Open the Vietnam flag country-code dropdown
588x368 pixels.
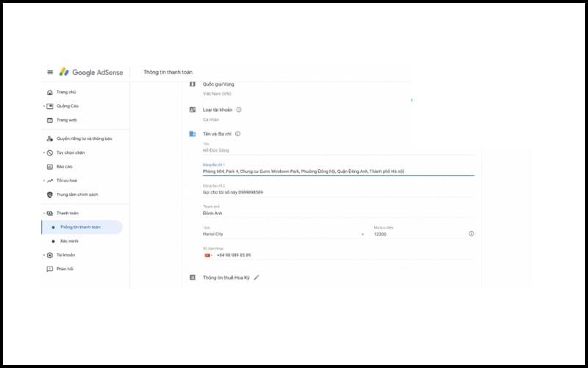pyautogui.click(x=208, y=255)
